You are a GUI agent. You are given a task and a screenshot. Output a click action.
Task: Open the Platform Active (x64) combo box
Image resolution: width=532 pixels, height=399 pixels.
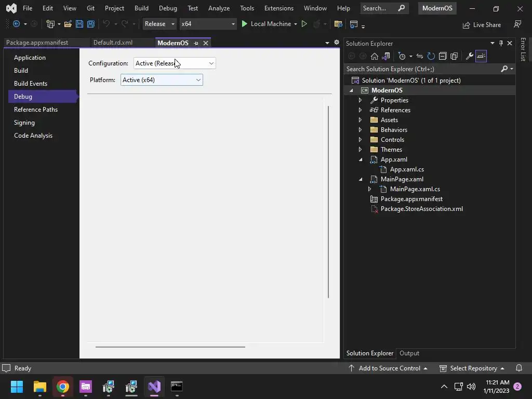[162, 79]
